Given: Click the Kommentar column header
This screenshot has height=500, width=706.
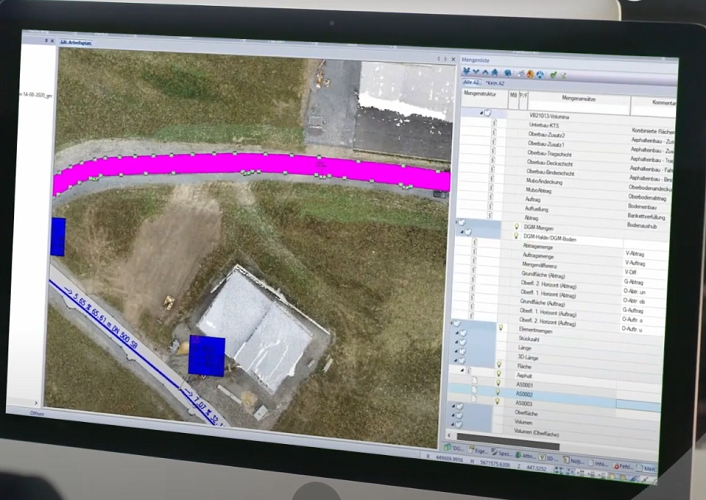Looking at the screenshot, I should tap(654, 105).
